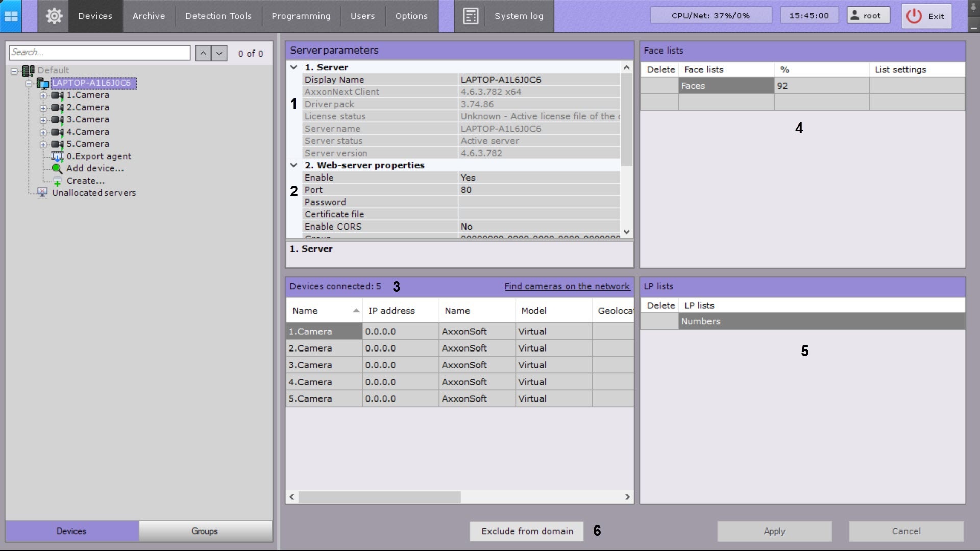Click the root user icon
980x551 pixels.
[855, 15]
